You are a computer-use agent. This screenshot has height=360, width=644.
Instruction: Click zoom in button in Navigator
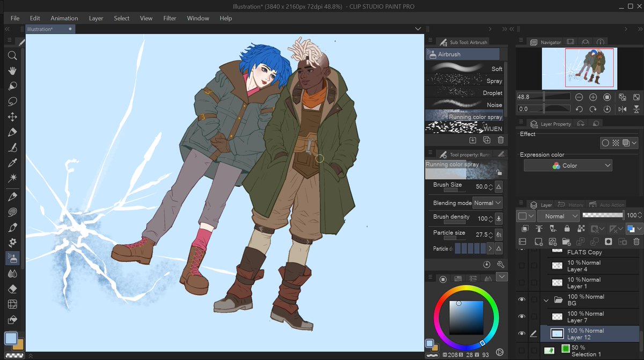tap(593, 97)
